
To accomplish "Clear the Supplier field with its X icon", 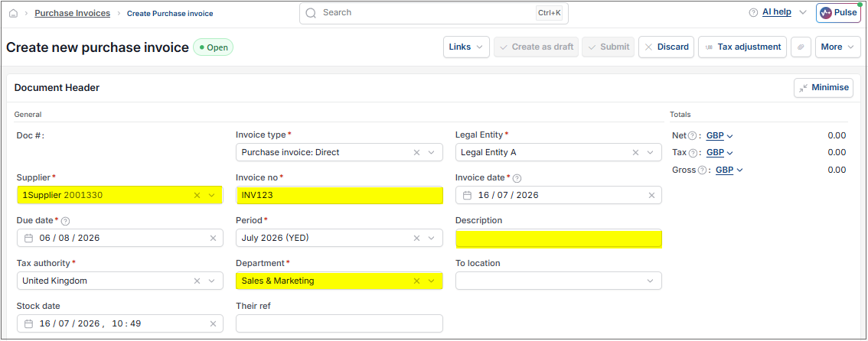I will click(x=197, y=195).
